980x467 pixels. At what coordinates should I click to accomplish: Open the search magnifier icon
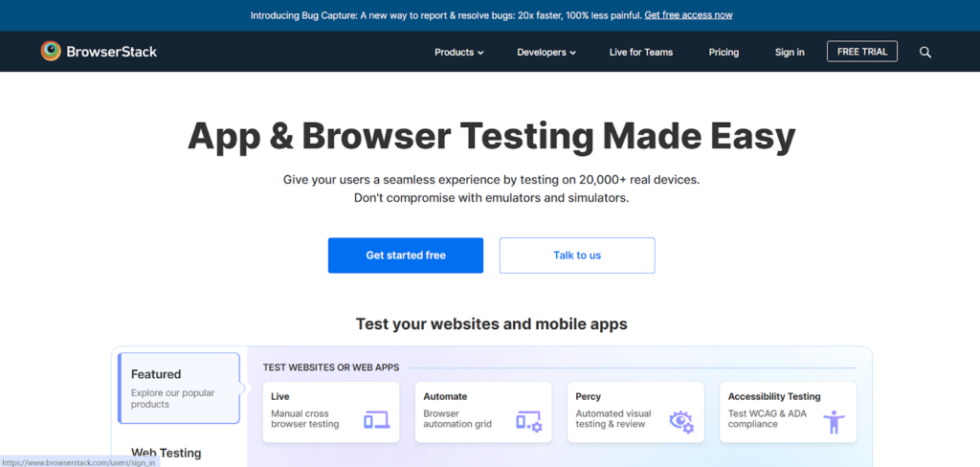coord(925,53)
